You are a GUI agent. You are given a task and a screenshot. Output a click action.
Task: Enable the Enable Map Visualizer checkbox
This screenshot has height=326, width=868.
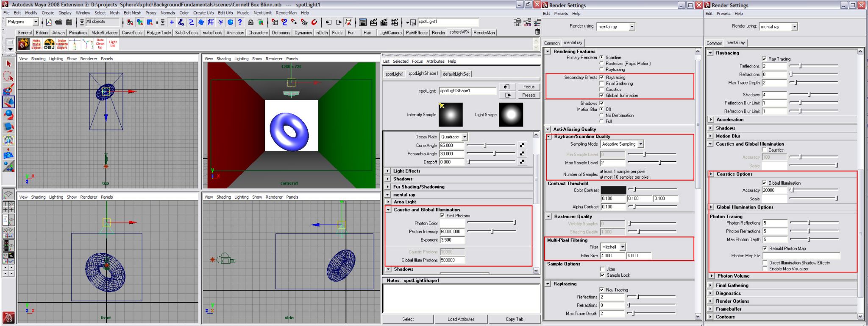point(765,269)
